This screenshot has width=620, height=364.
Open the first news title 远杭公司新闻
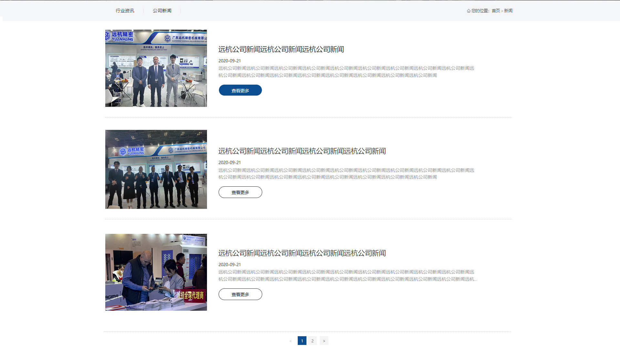[281, 49]
